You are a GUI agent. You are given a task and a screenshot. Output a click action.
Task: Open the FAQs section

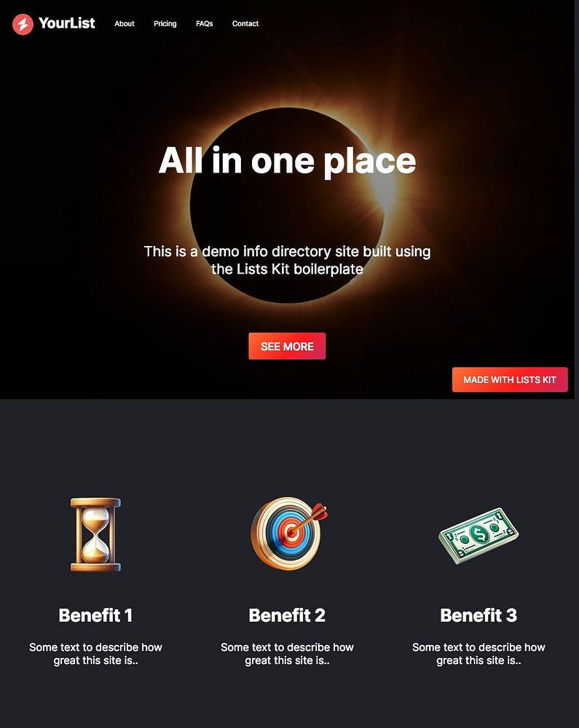tap(205, 24)
